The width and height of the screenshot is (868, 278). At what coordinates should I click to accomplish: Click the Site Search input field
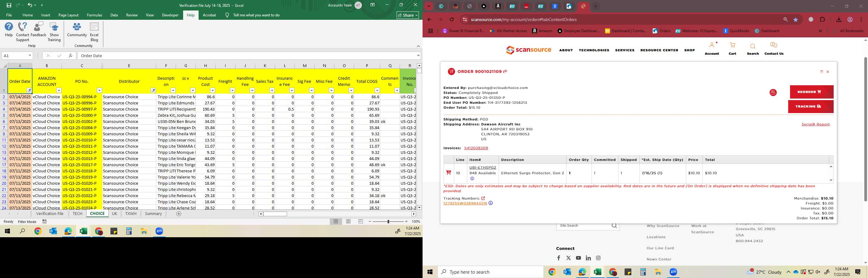pos(584,226)
